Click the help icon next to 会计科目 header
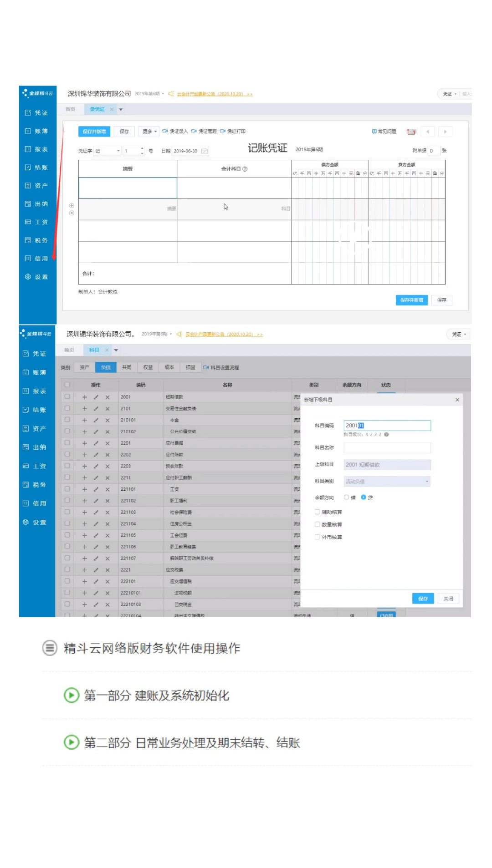492x868 pixels. [245, 169]
